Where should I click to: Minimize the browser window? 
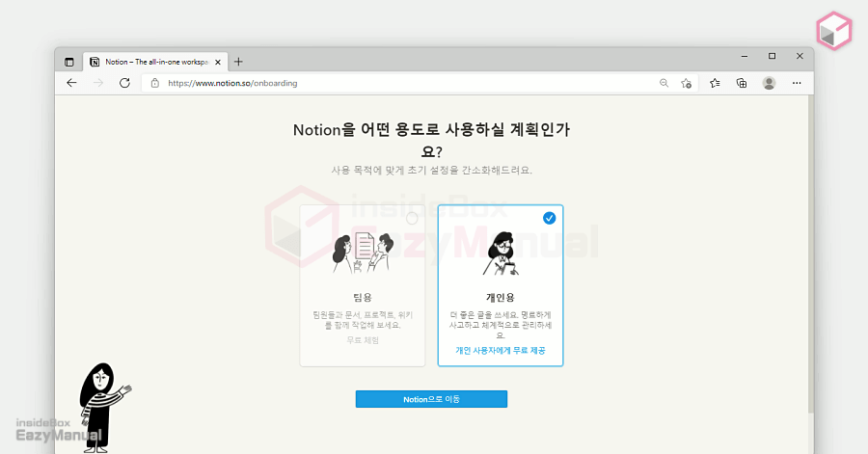click(745, 56)
